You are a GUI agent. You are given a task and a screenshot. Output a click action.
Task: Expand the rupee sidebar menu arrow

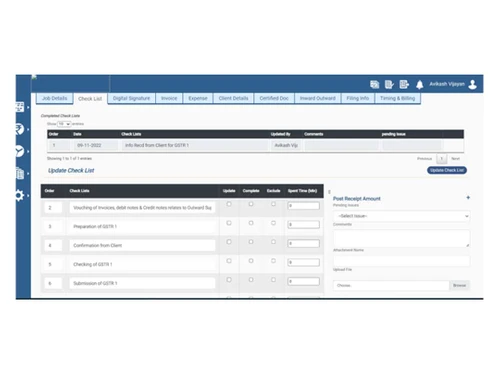pyautogui.click(x=28, y=129)
